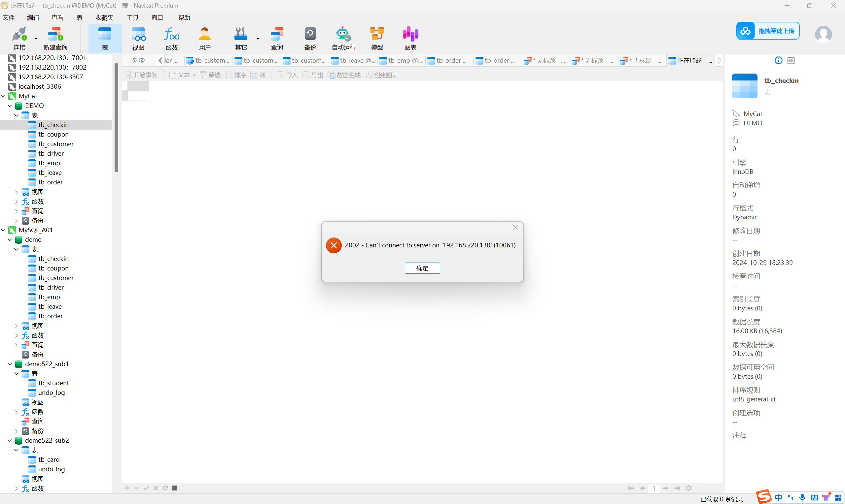This screenshot has width=845, height=504.
Task: Show the DDL panel icon
Action: (x=791, y=60)
